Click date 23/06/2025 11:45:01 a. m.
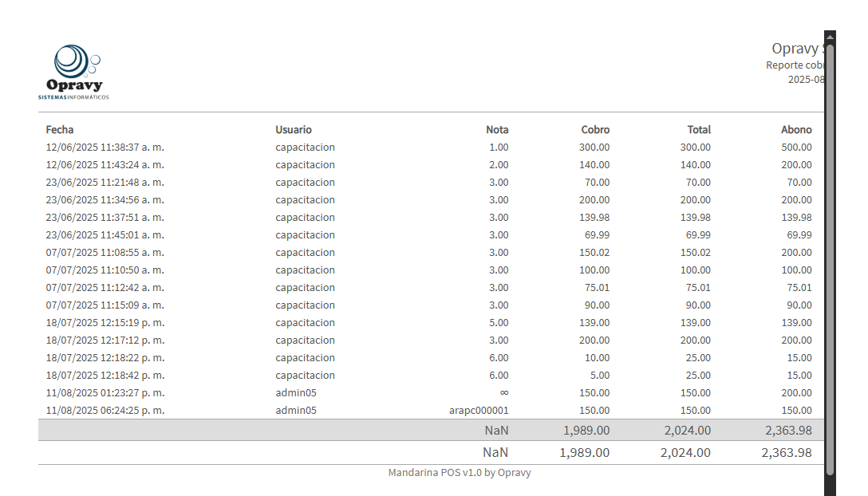 [x=105, y=234]
